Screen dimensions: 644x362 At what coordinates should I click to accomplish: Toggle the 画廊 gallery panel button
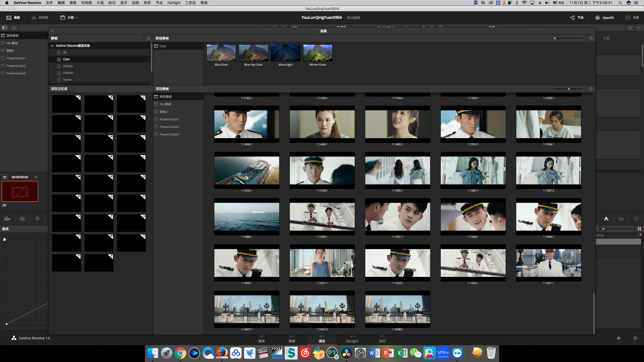(13, 18)
